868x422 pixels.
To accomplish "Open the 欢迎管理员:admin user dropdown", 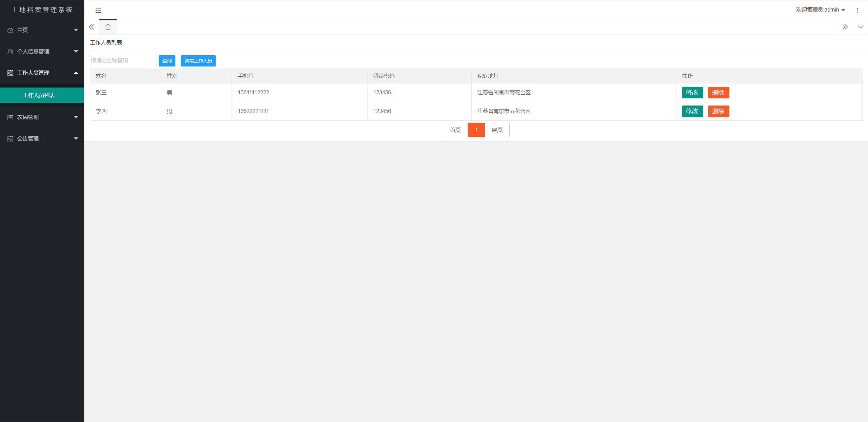I will click(x=821, y=10).
